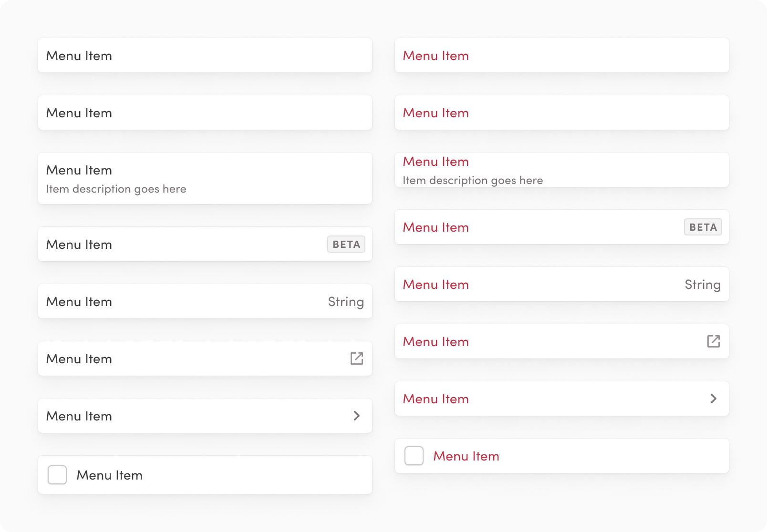
Task: Click the String label in the black menu row
Action: (346, 302)
